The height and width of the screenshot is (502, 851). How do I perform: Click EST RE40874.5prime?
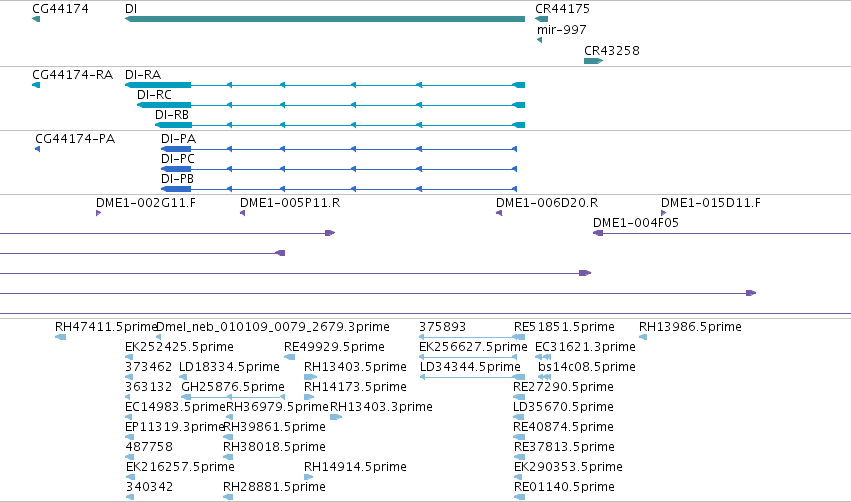563,427
